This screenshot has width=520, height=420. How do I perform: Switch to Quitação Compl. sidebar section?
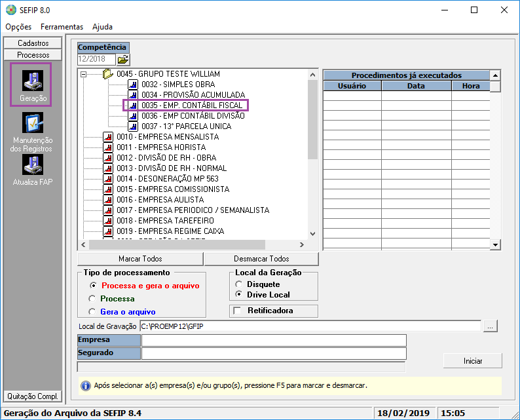click(33, 396)
